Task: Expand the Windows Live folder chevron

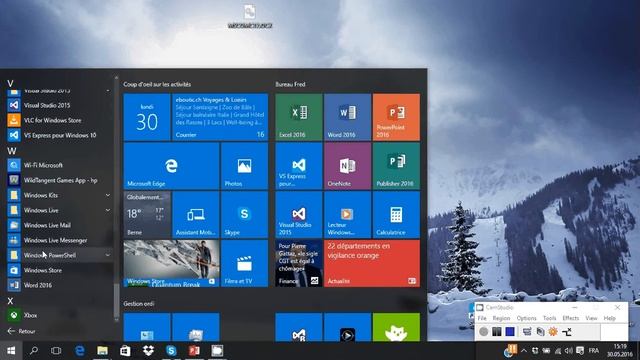Action: coord(108,210)
